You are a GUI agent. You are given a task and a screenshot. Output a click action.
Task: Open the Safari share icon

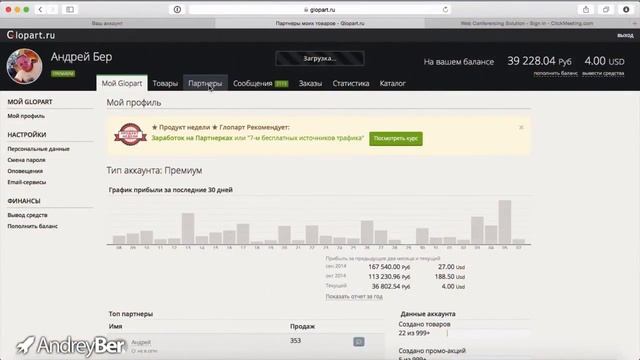(586, 9)
